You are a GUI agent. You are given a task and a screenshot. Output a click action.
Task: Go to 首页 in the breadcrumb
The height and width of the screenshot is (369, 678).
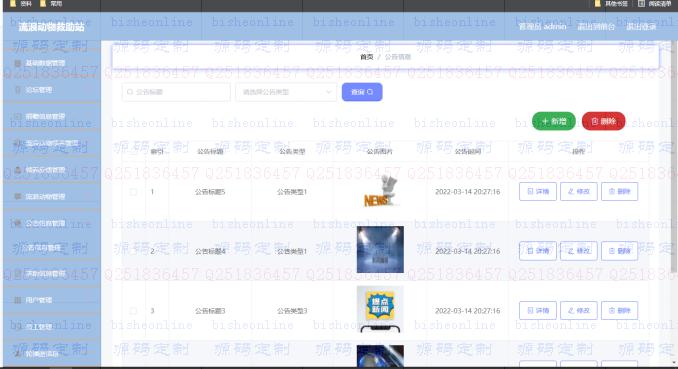pyautogui.click(x=367, y=57)
